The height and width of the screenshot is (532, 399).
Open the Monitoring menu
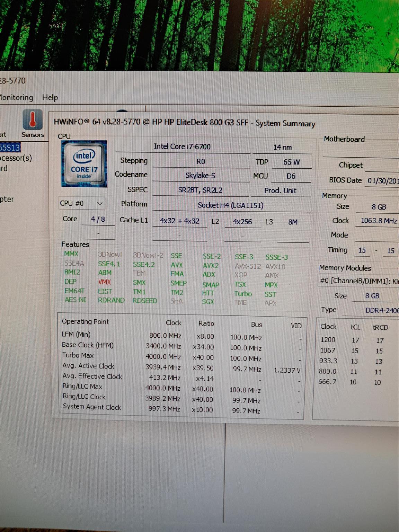pyautogui.click(x=16, y=98)
